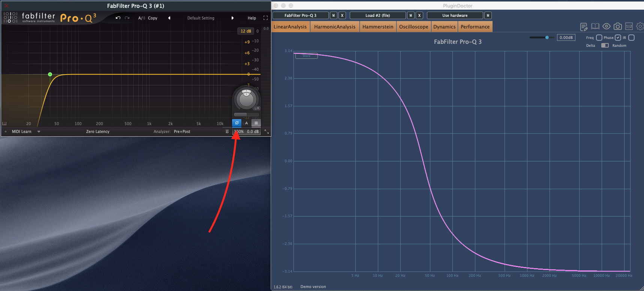Screen dimensions: 644x291
Task: Adjust the output gain knob
Action: click(246, 99)
